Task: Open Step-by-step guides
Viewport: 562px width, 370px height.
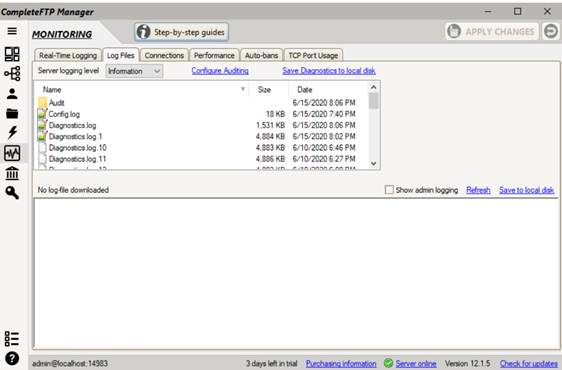Action: tap(182, 32)
